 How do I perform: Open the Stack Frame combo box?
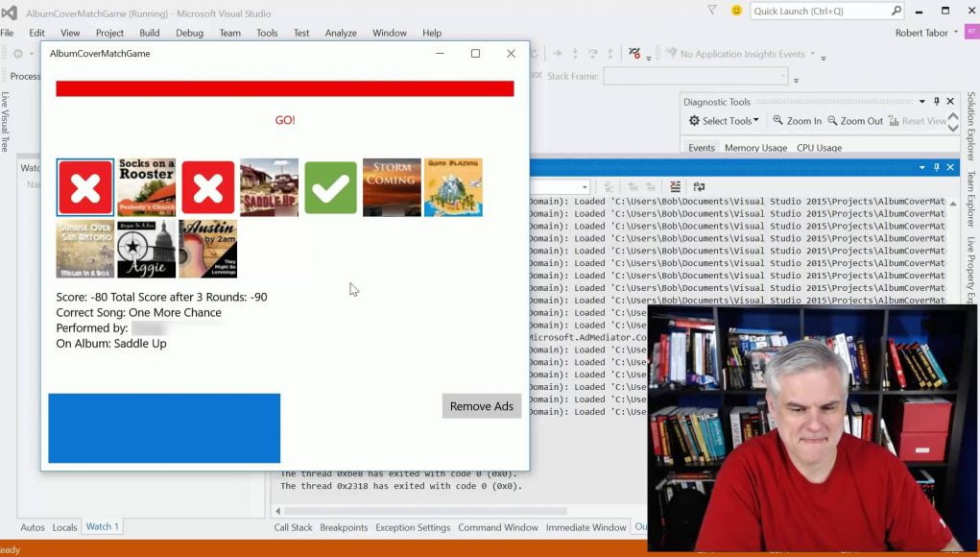(x=695, y=76)
